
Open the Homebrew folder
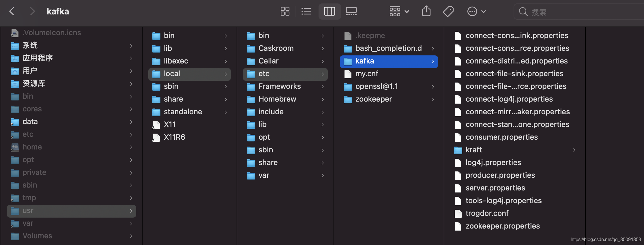point(285,99)
